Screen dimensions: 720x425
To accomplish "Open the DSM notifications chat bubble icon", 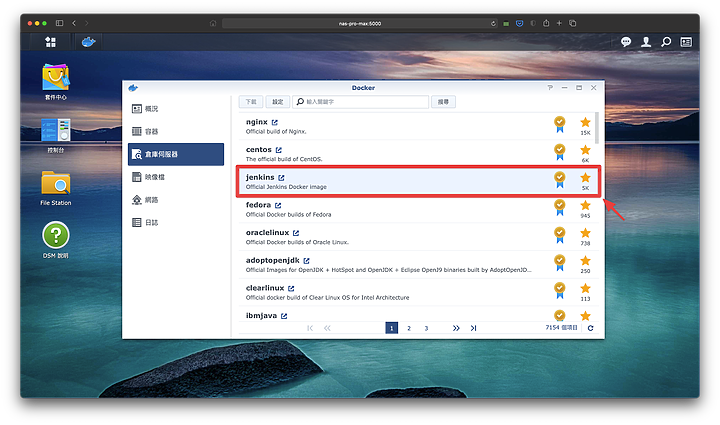I will click(x=626, y=42).
